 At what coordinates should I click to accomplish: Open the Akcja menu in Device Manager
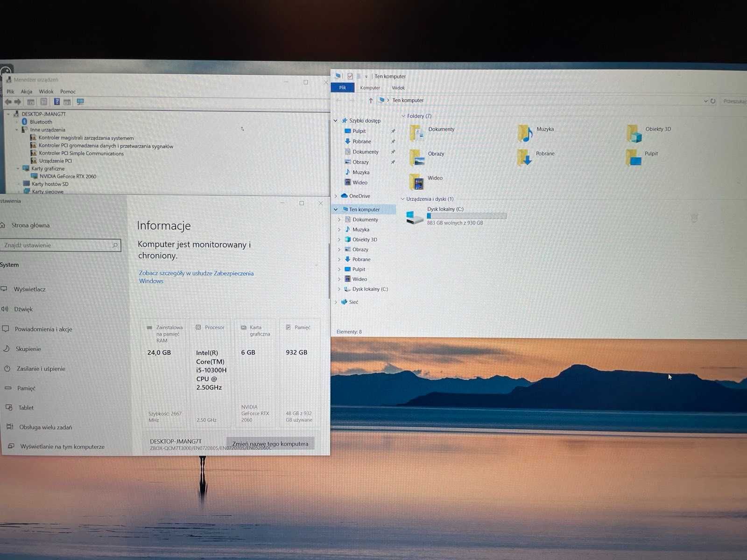tap(27, 91)
